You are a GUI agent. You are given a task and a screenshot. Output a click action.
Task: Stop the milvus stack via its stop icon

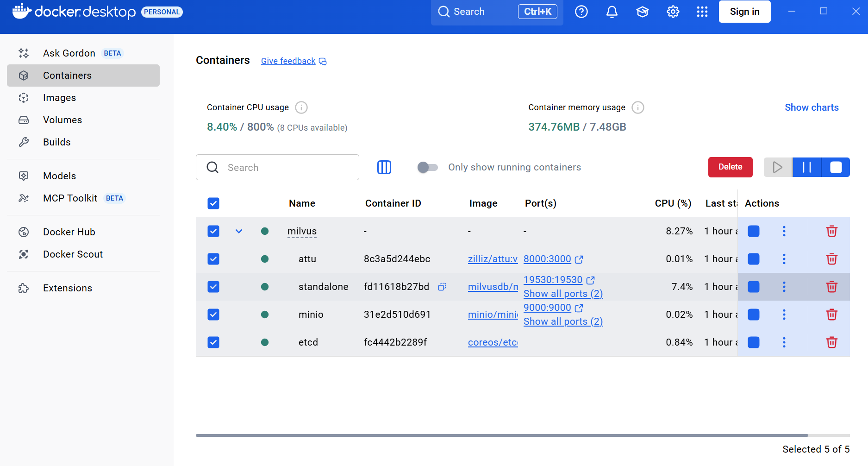(754, 231)
